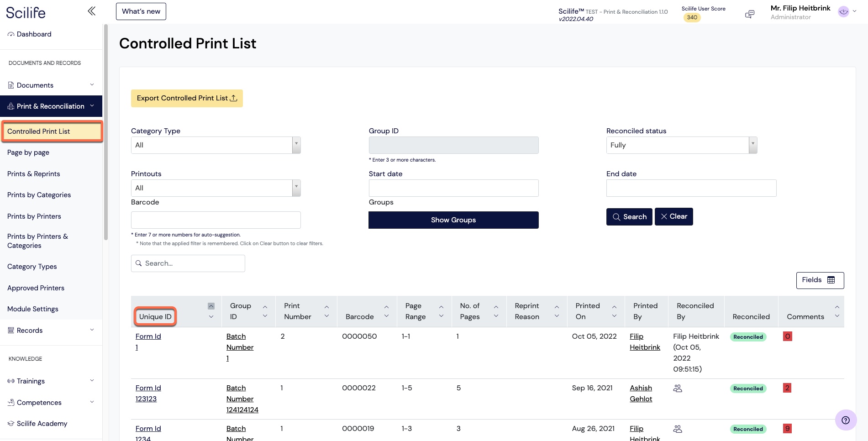Open Prints & Reprints in sidebar
Image resolution: width=868 pixels, height=441 pixels.
[x=34, y=174]
